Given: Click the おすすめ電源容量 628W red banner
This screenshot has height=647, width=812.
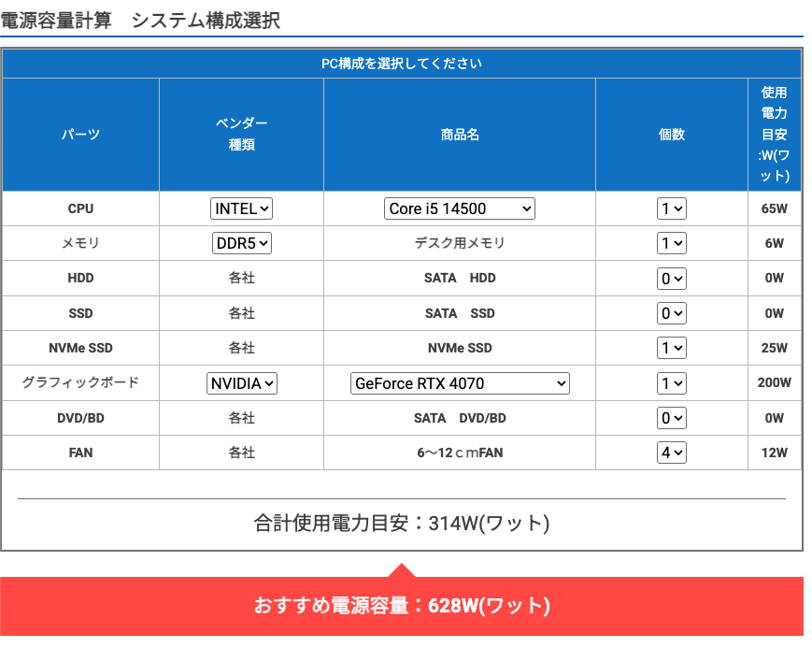Looking at the screenshot, I should pos(402,606).
